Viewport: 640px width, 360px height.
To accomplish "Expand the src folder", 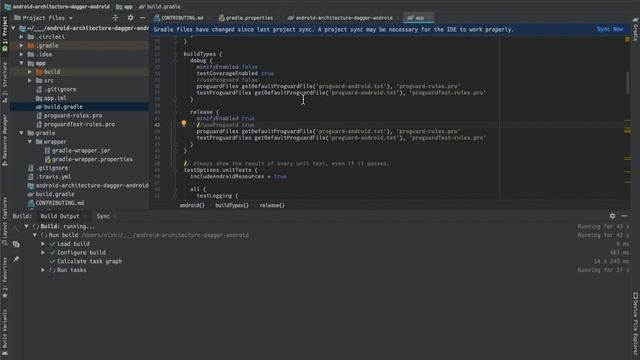I will [x=30, y=81].
